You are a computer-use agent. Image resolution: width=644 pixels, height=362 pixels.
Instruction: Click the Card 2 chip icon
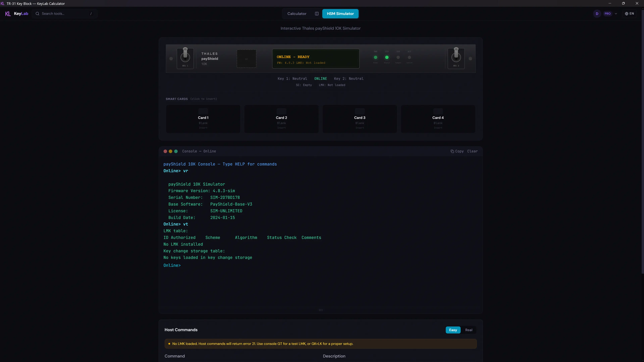[x=281, y=111]
